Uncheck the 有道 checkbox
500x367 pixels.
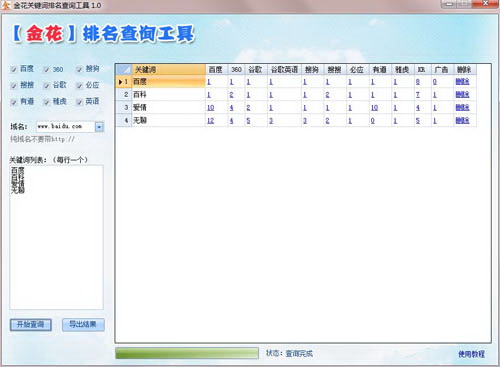click(14, 102)
